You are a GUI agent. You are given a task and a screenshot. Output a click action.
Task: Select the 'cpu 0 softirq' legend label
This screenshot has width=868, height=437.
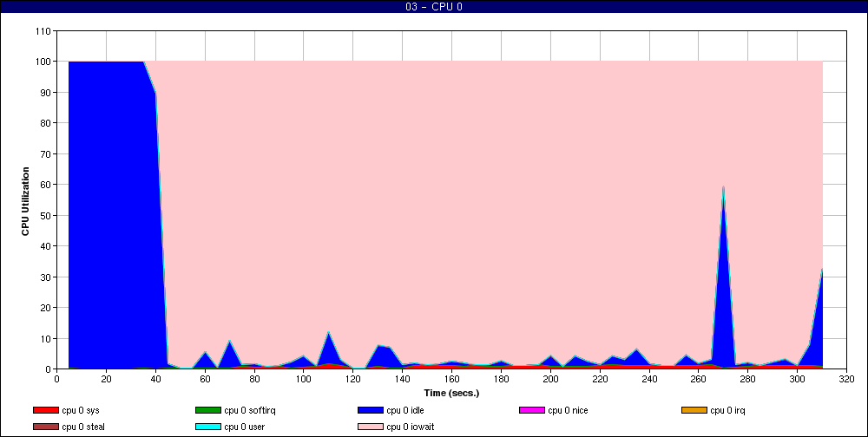point(250,410)
